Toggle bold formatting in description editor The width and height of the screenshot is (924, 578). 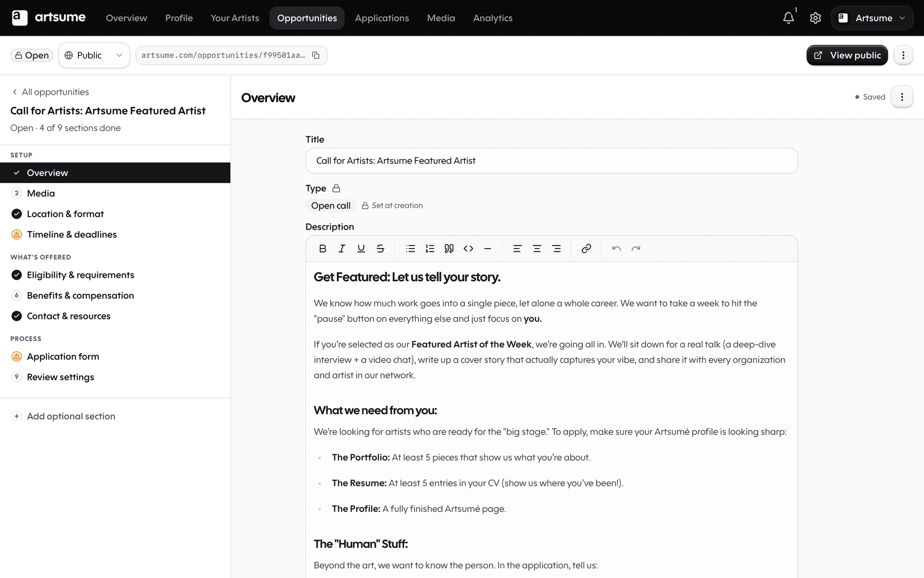click(322, 249)
